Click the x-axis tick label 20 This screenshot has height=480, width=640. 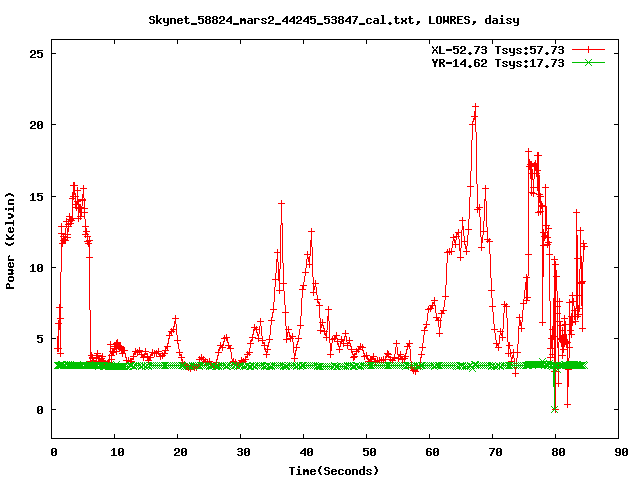coord(180,452)
